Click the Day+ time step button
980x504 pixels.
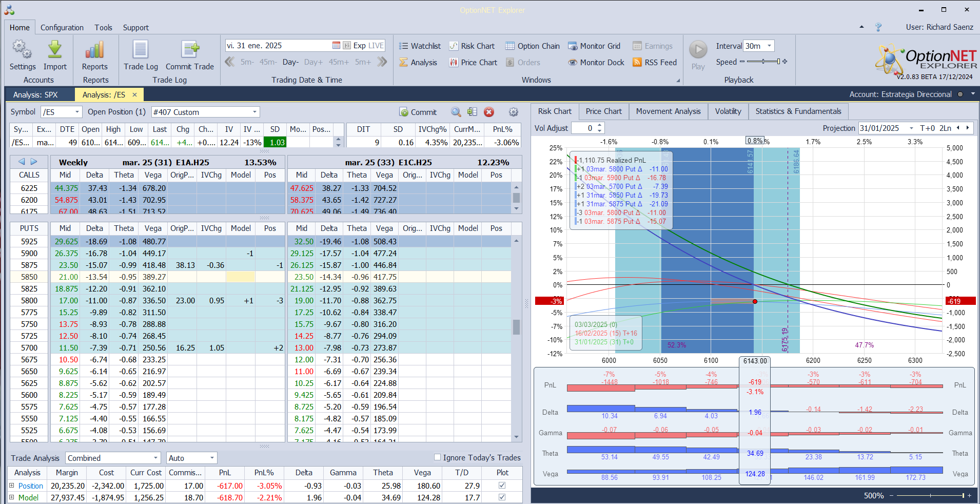pyautogui.click(x=313, y=62)
